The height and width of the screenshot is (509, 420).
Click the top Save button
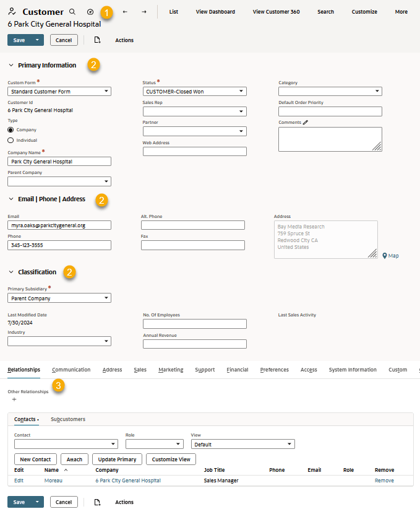19,40
